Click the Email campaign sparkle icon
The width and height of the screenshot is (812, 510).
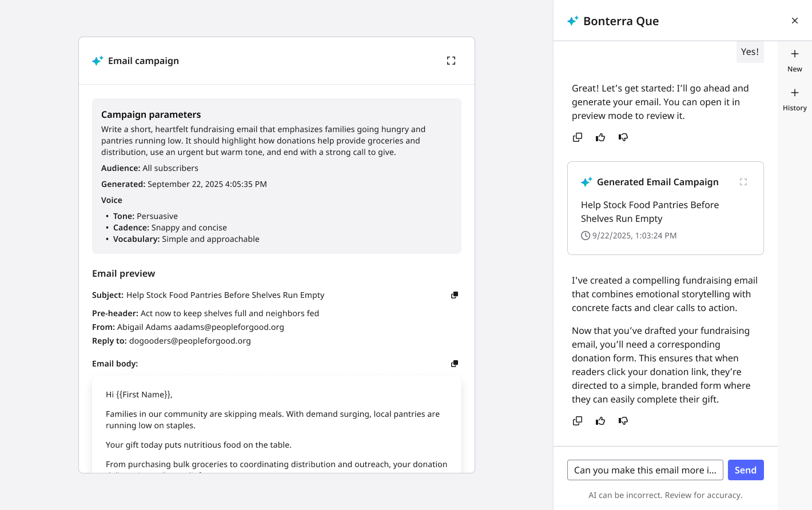[x=98, y=61]
